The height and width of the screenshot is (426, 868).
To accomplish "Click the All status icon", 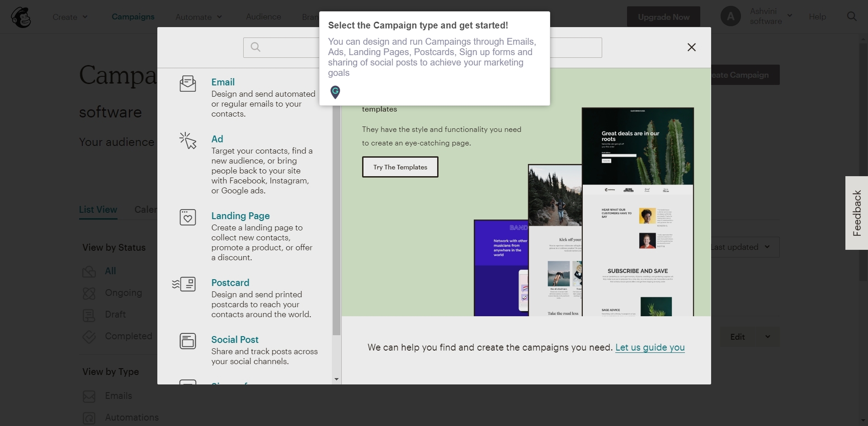I will (x=89, y=272).
